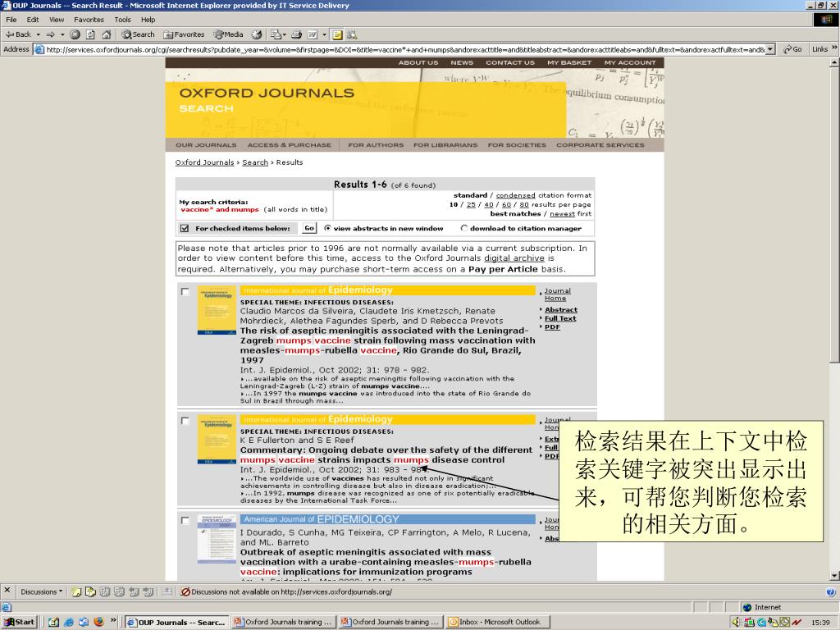Open the Back button history dropdown arrow
This screenshot has width=840, height=630.
tap(38, 34)
